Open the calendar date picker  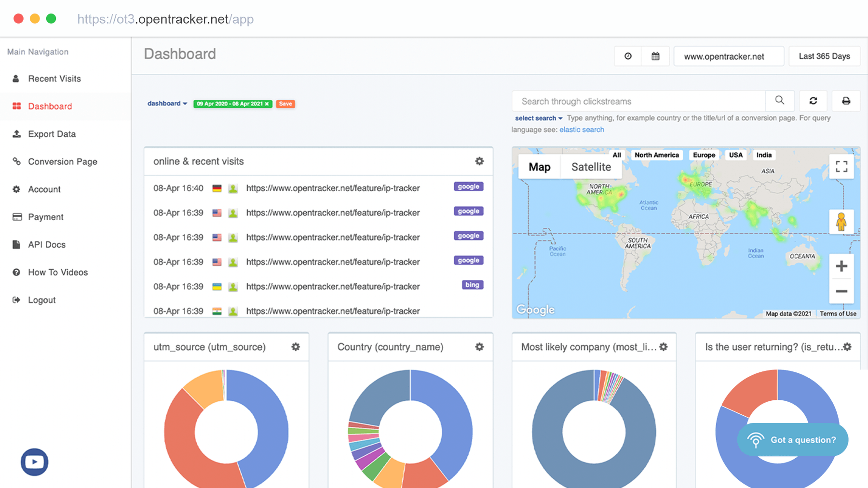(655, 56)
